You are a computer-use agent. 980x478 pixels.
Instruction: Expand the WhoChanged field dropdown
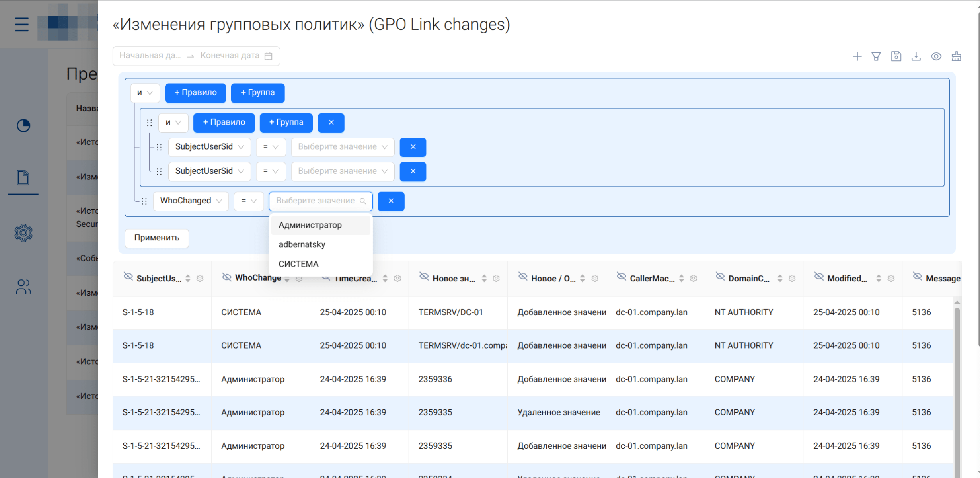(191, 201)
